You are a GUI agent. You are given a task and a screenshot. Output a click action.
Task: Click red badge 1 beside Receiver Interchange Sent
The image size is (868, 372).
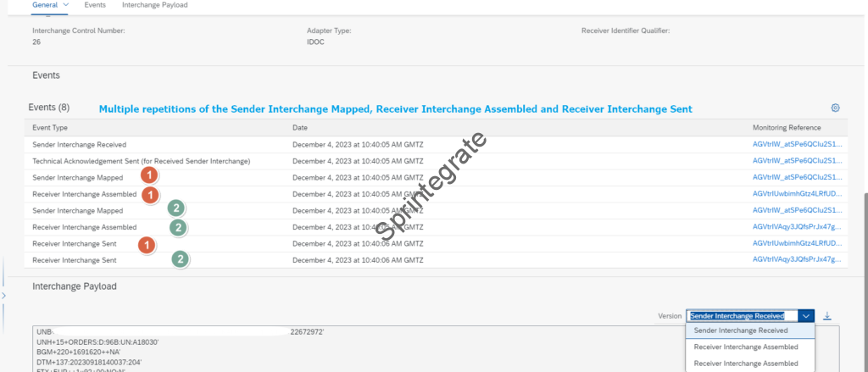coord(147,244)
